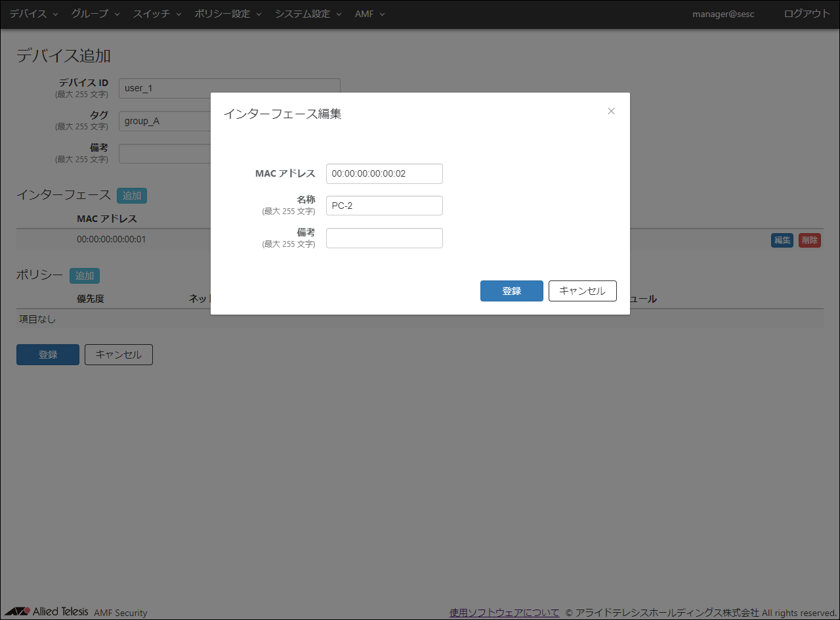The width and height of the screenshot is (840, 620).
Task: Expand the ポリシー設定 menu
Action: tap(228, 14)
